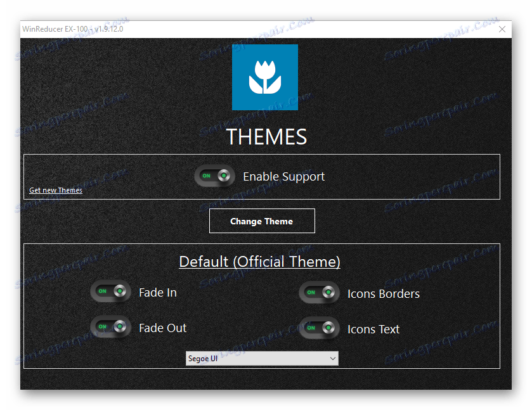This screenshot has width=532, height=410.
Task: Click the WinReducer EX-100 title bar text
Action: (73, 29)
